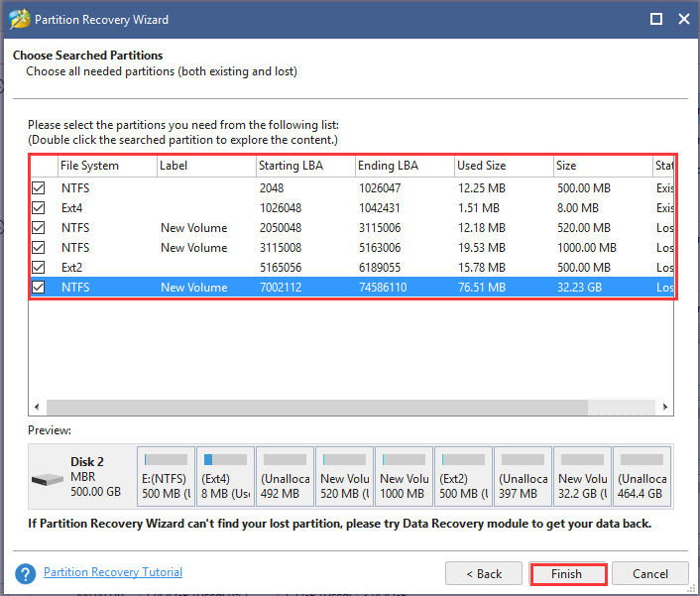
Task: Maximize the wizard window
Action: pos(655,19)
